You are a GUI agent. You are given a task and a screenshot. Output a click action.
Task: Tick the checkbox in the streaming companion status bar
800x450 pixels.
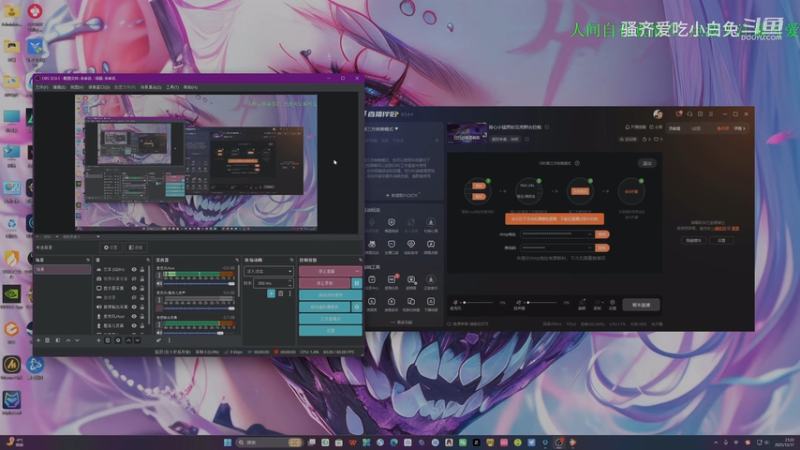click(449, 324)
